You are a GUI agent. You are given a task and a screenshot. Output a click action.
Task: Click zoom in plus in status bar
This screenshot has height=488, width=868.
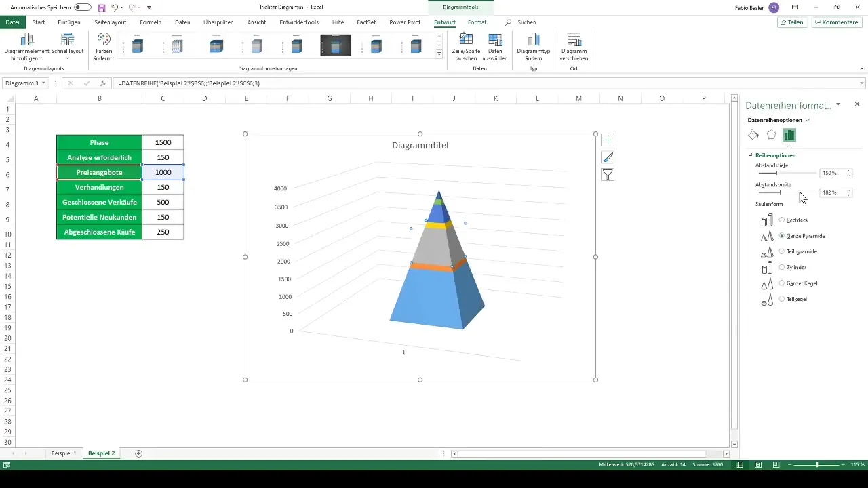(x=843, y=464)
